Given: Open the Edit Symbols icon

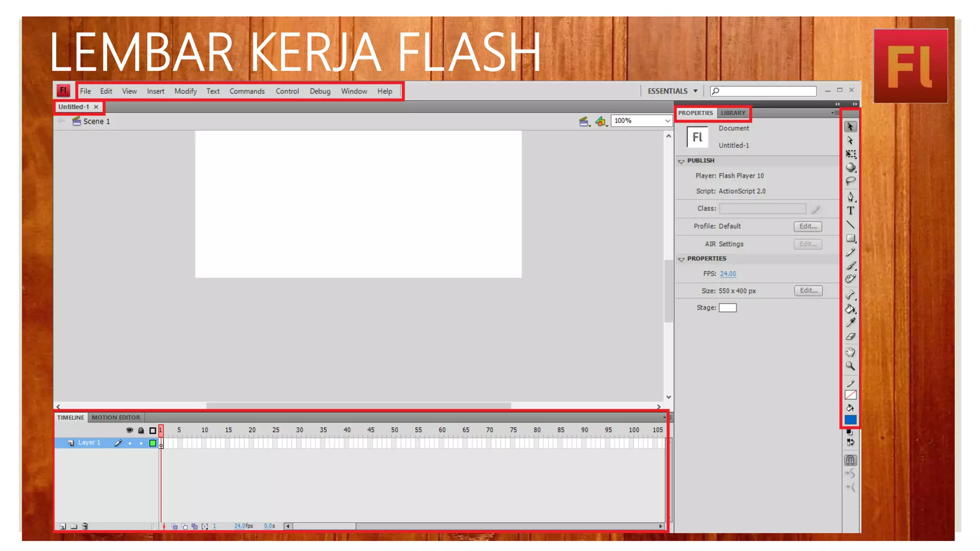Looking at the screenshot, I should pos(601,121).
